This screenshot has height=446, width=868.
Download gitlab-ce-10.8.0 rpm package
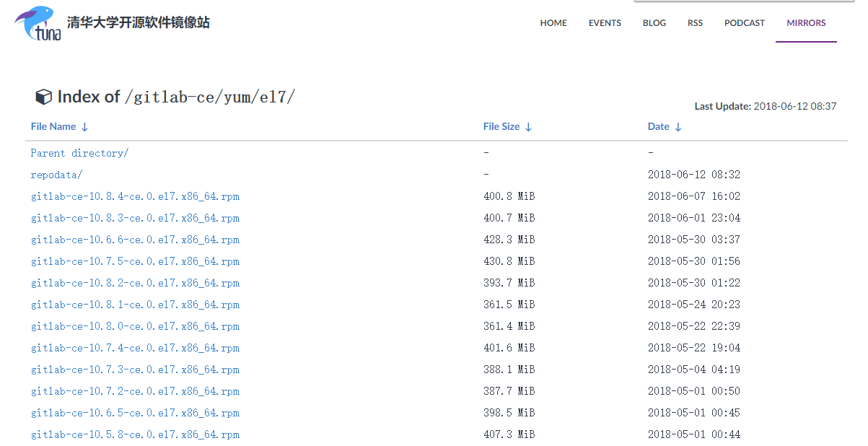(x=135, y=326)
